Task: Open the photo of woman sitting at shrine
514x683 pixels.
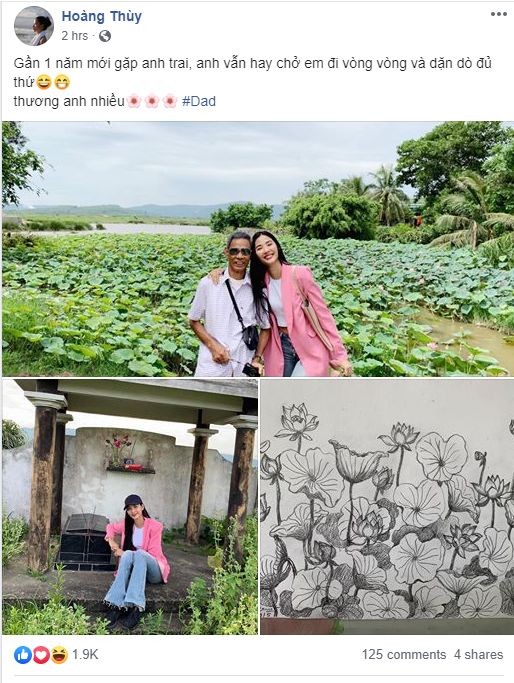Action: coord(130,507)
